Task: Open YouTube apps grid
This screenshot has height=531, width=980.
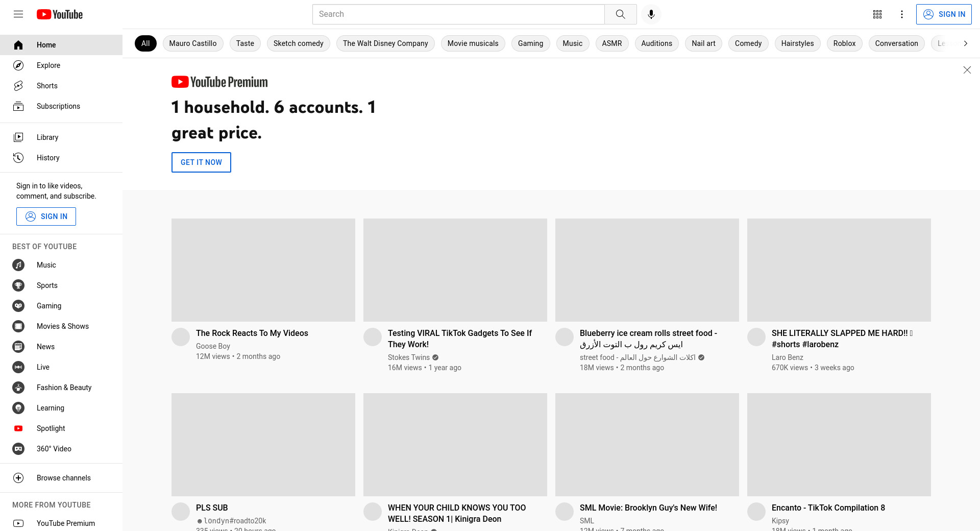Action: [x=877, y=14]
